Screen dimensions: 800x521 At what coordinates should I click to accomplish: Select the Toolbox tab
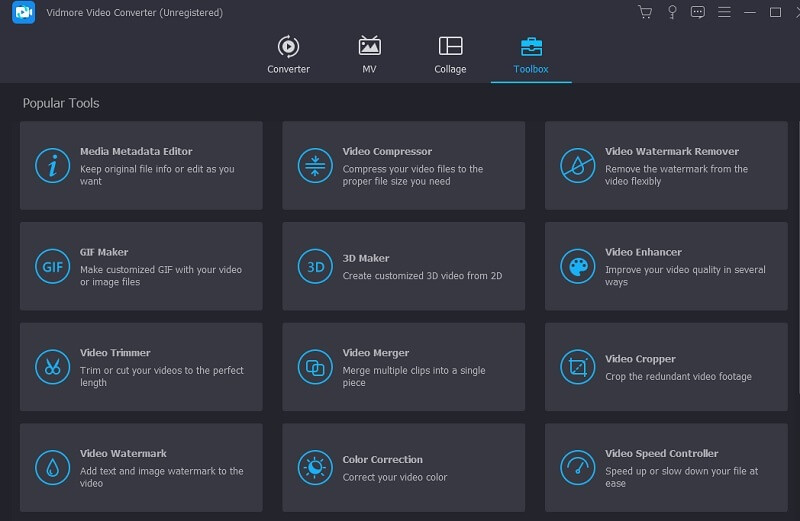[x=531, y=55]
